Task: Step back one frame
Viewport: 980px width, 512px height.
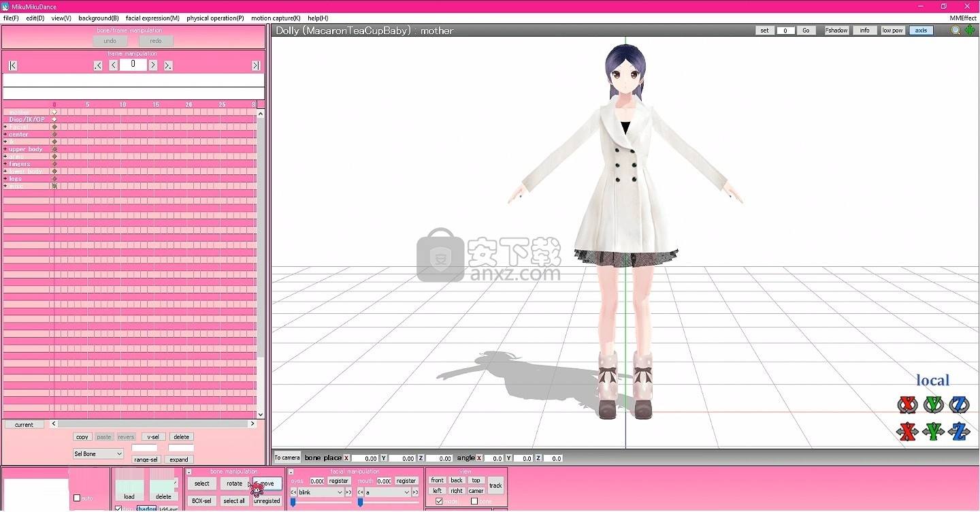Action: point(113,65)
